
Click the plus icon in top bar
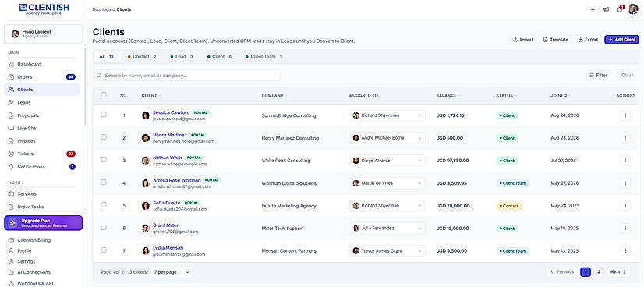[x=593, y=10]
